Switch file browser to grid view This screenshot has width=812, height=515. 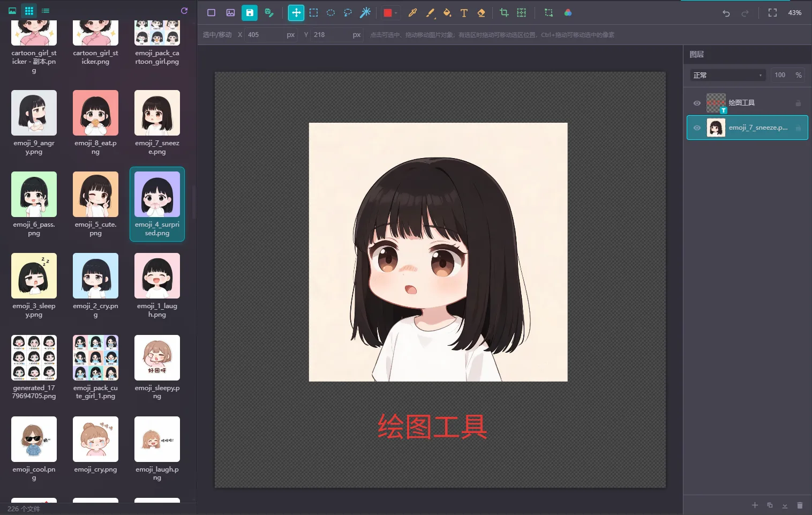(x=29, y=11)
